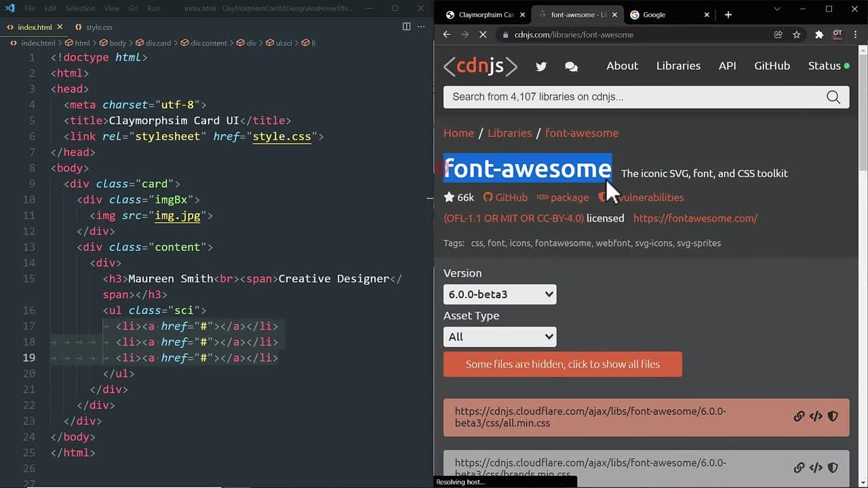
Task: Share this page from address bar
Action: (778, 35)
